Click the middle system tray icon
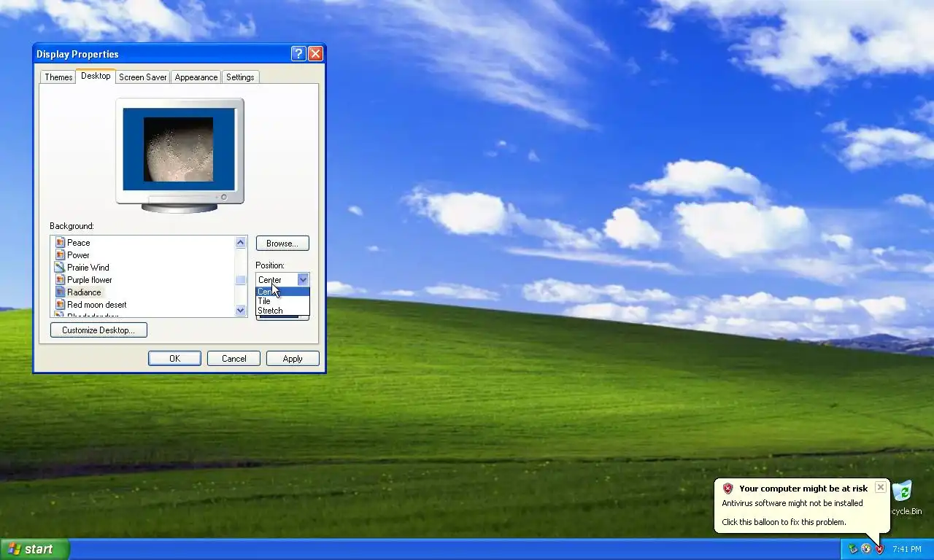 tap(866, 549)
